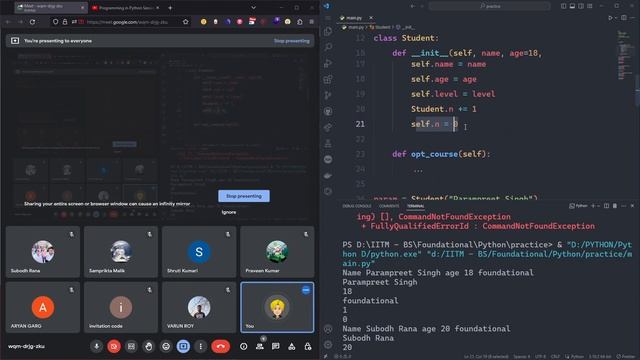640x360 pixels.
Task: Toggle captions button in Meet toolbar
Action: pos(131,347)
